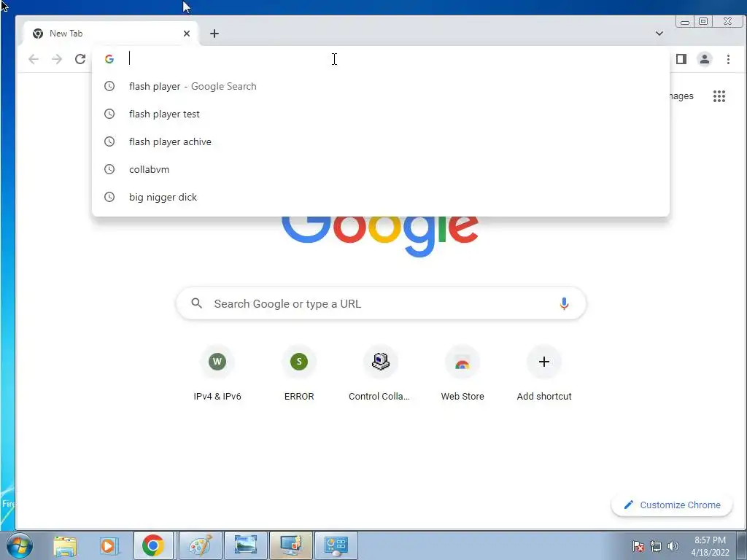Image resolution: width=747 pixels, height=560 pixels.
Task: Open the ERROR shortcut tile
Action: pyautogui.click(x=299, y=374)
